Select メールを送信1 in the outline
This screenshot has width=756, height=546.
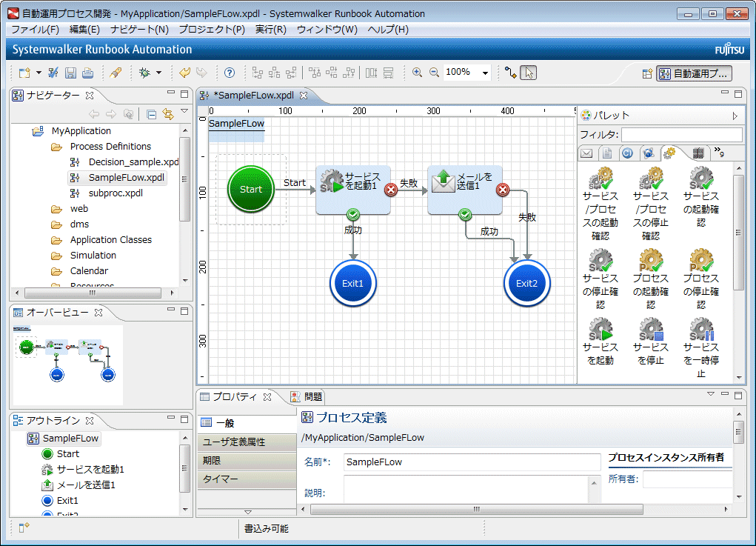pos(79,485)
